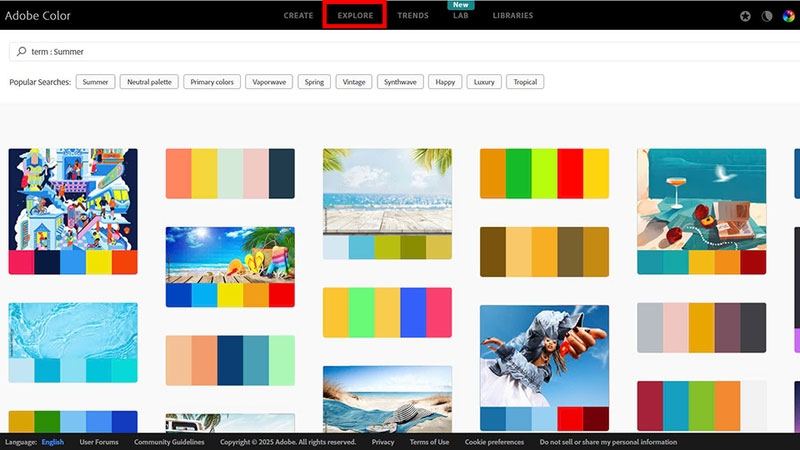The width and height of the screenshot is (800, 450).
Task: Choose the Tropical popular search chip
Action: click(525, 82)
